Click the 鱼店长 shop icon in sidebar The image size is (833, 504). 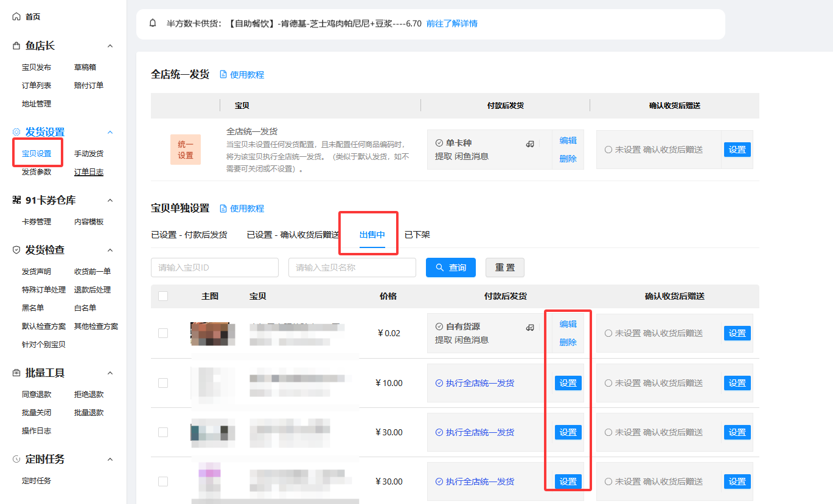pyautogui.click(x=16, y=45)
